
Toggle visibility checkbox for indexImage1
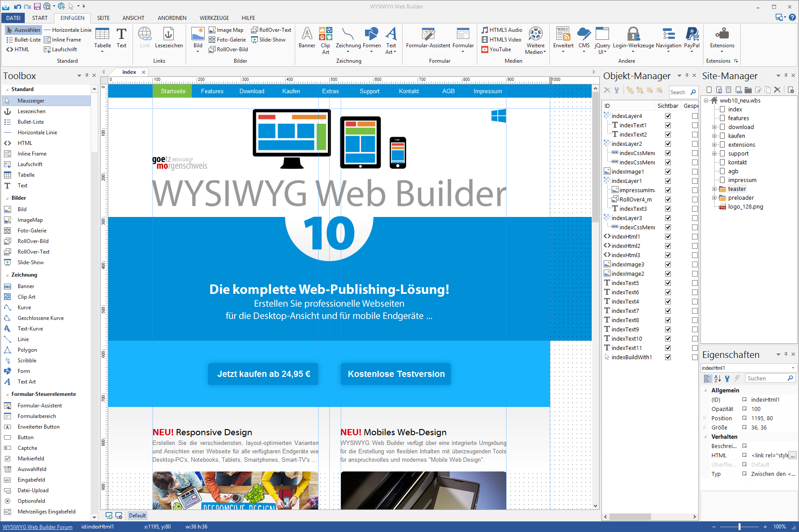[668, 172]
